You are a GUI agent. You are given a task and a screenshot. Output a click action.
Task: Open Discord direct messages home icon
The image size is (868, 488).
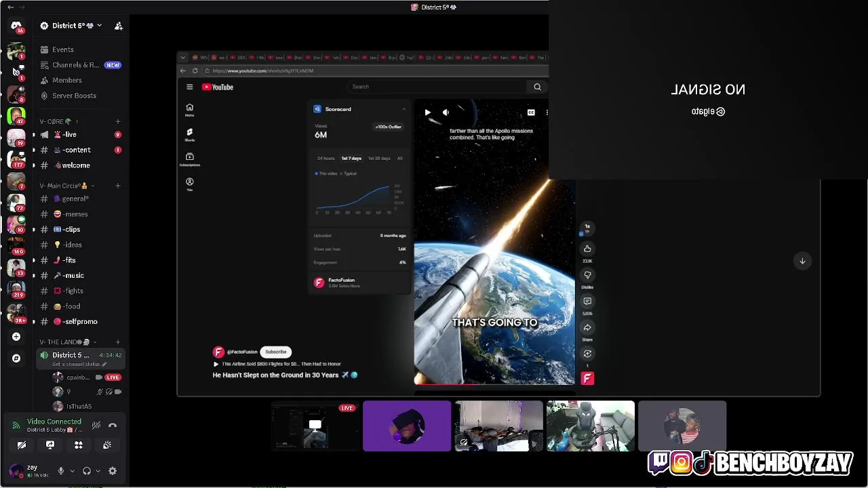(16, 26)
